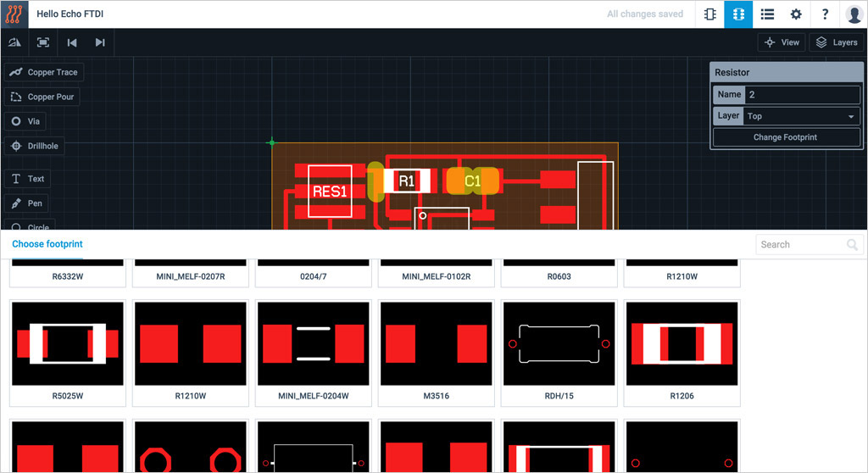868x473 pixels.
Task: Select the Via tool
Action: click(25, 121)
